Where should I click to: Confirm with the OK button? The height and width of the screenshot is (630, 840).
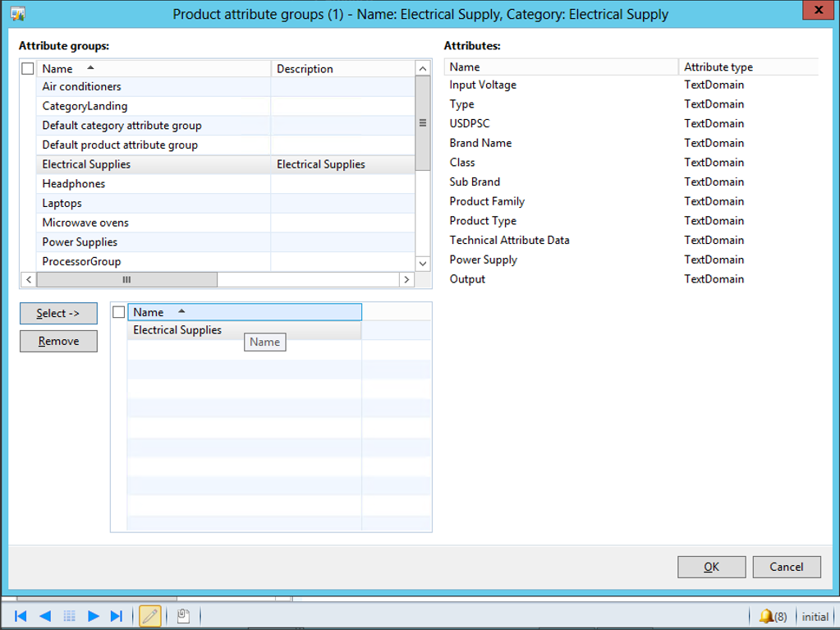tap(711, 567)
